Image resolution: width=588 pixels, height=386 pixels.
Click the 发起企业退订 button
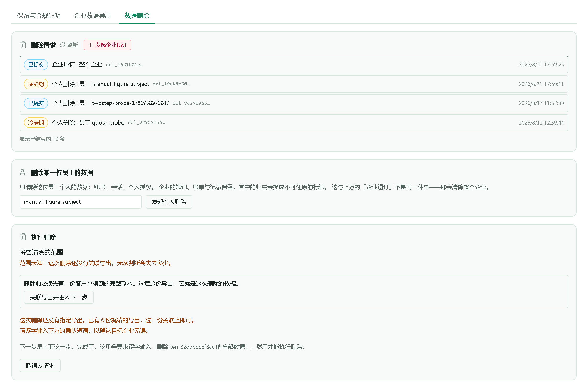(x=107, y=45)
